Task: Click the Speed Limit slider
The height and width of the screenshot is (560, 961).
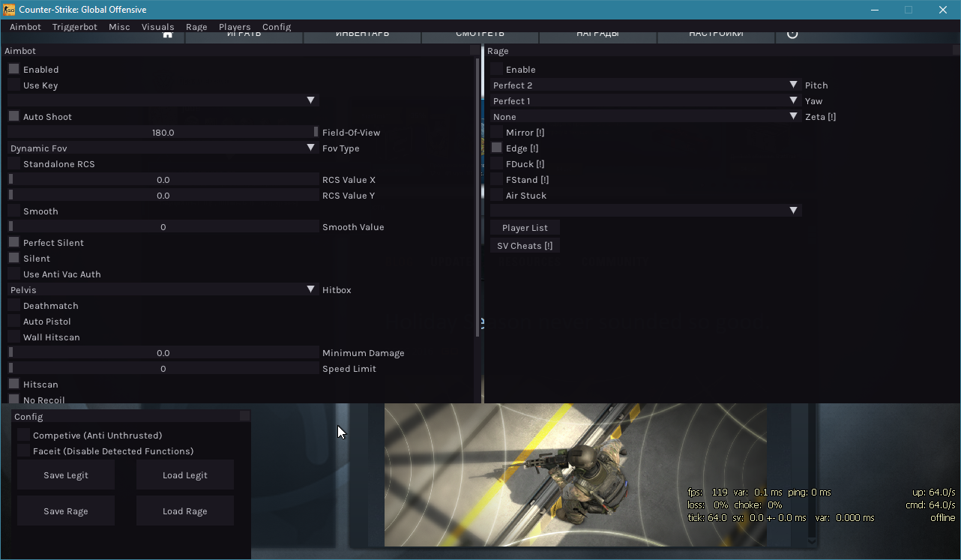Action: [x=163, y=368]
